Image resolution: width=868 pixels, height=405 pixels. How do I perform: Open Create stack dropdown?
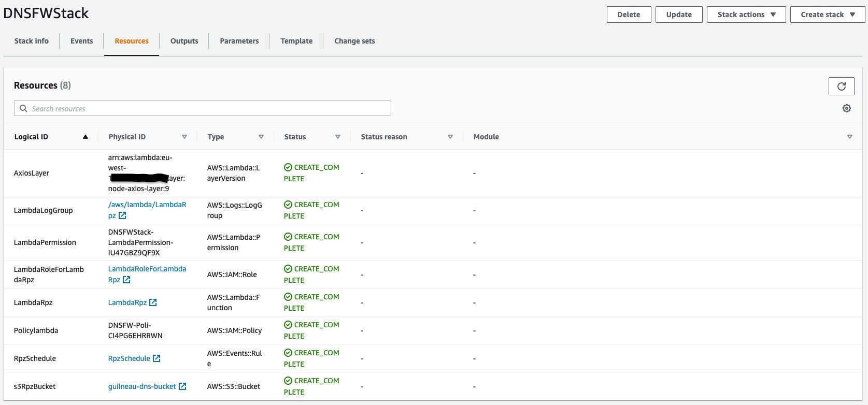828,15
